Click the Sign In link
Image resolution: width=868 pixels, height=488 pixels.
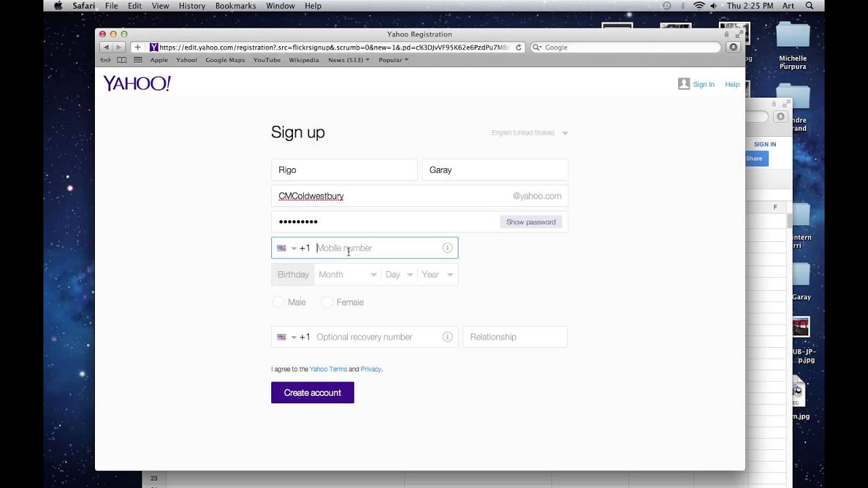tap(703, 85)
